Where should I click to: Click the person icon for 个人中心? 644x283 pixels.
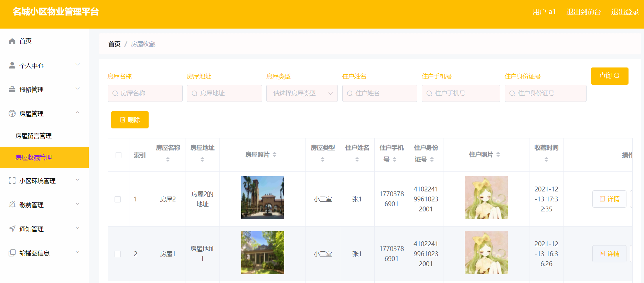coord(12,65)
